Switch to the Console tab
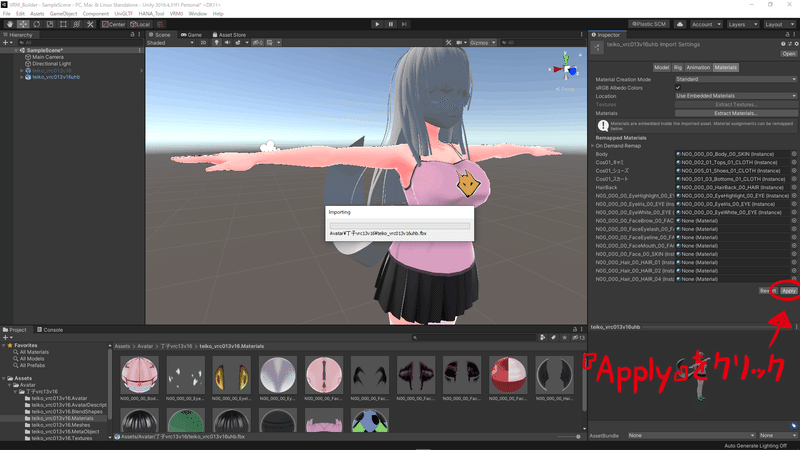Image resolution: width=800 pixels, height=450 pixels. point(49,330)
